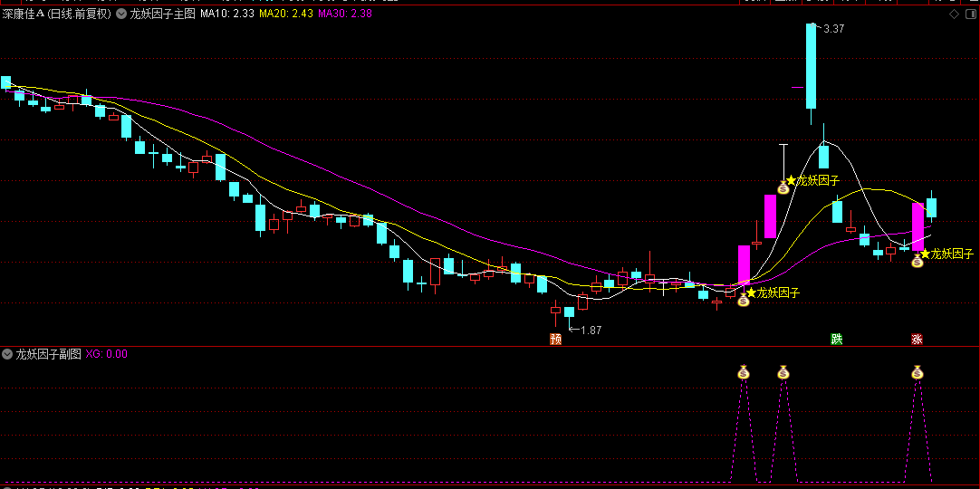The image size is (980, 489).
Task: Click the 1.87 low price label
Action: (591, 331)
